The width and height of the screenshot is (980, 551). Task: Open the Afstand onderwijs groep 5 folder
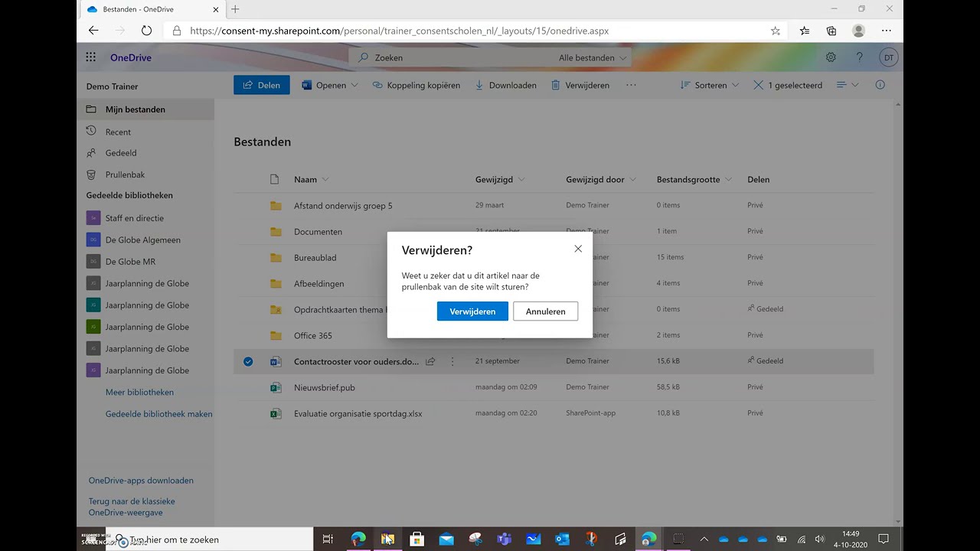point(343,206)
